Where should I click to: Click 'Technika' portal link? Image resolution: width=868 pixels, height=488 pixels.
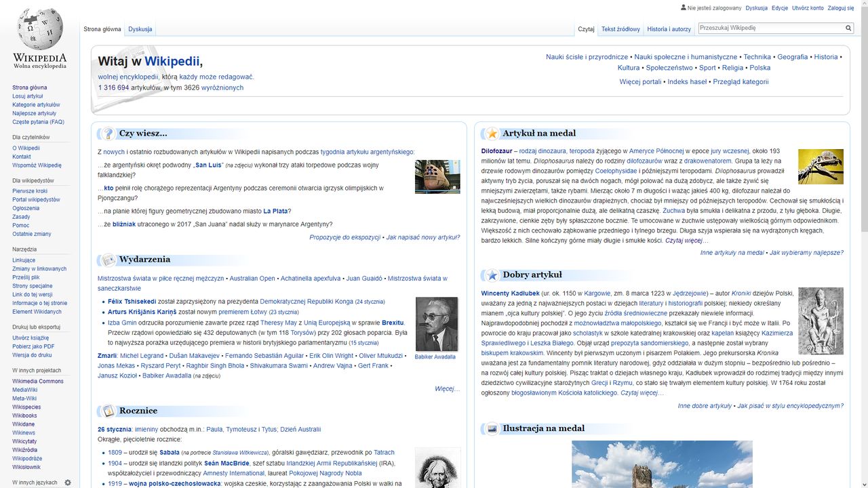[x=757, y=58]
